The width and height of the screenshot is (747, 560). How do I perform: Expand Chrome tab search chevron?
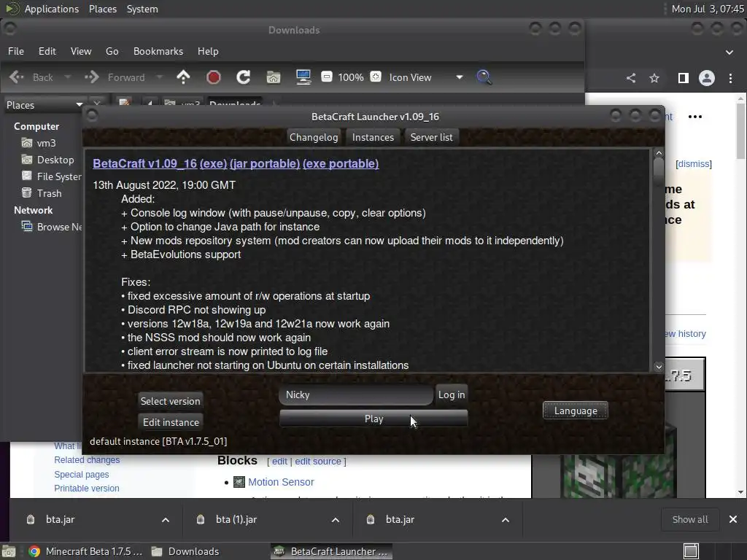coord(729,52)
